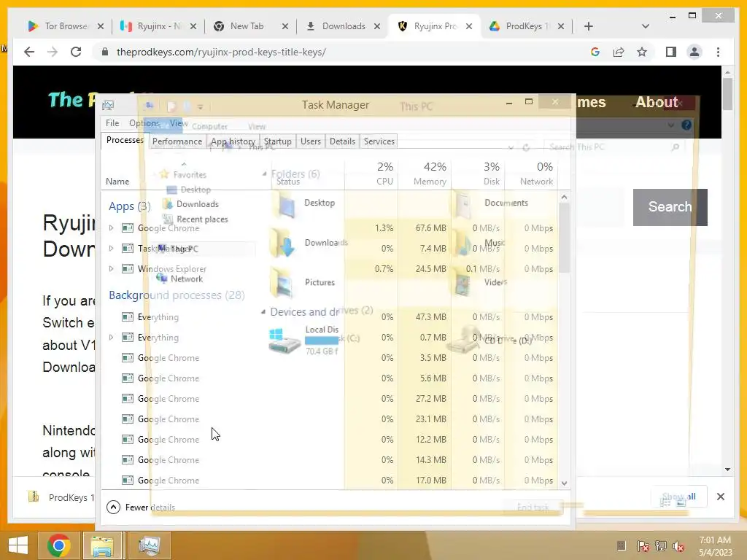Collapse view with Fewer details

click(141, 507)
